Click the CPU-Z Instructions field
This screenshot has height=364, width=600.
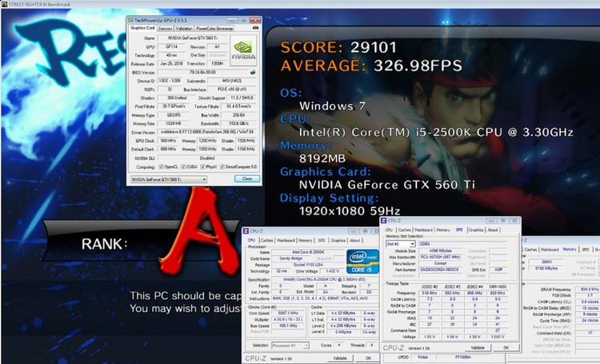325,298
